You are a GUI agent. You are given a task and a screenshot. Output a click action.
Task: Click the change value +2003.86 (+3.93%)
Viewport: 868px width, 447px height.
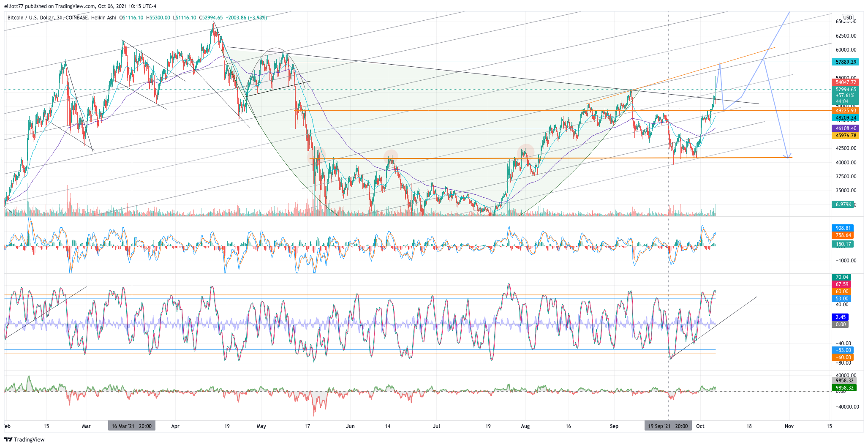point(246,18)
